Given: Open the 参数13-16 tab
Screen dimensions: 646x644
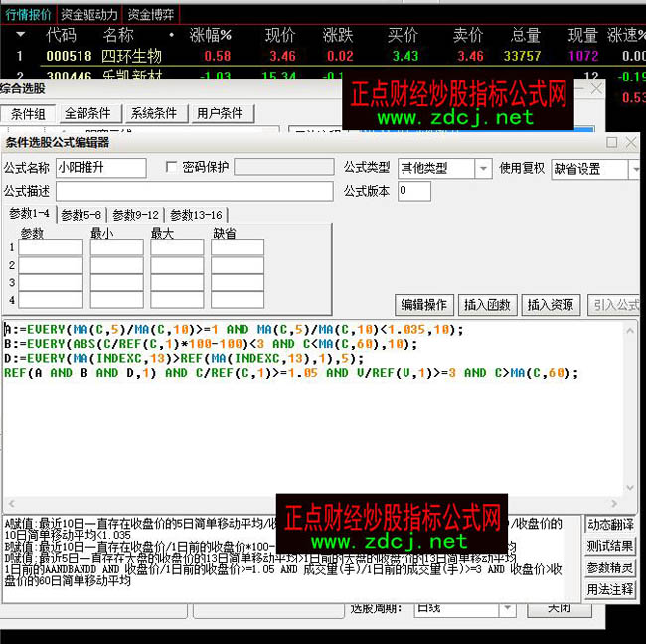Looking at the screenshot, I should pos(196,215).
